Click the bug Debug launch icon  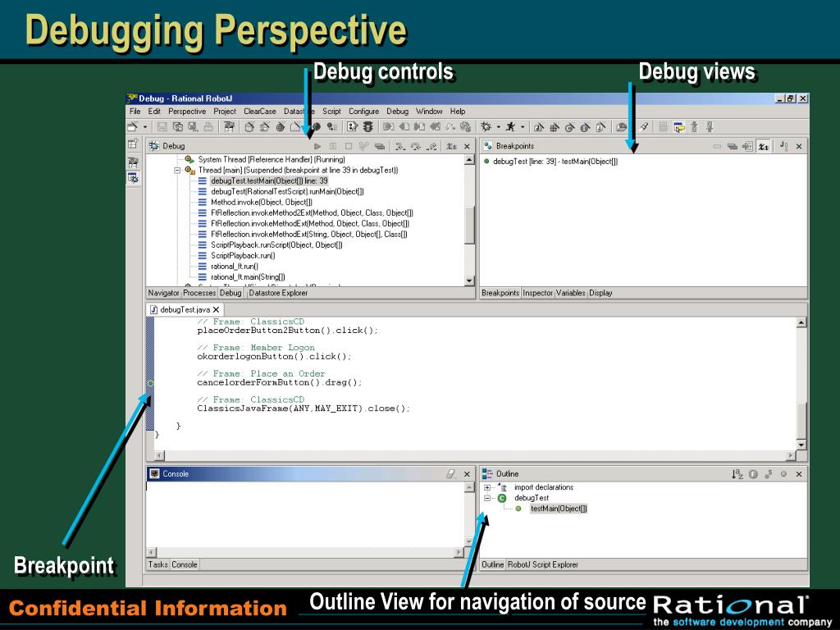coord(486,127)
